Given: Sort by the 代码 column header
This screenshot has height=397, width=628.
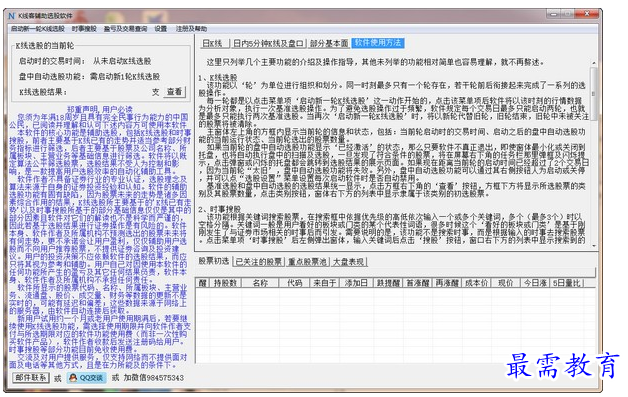Looking at the screenshot, I should pos(294,283).
